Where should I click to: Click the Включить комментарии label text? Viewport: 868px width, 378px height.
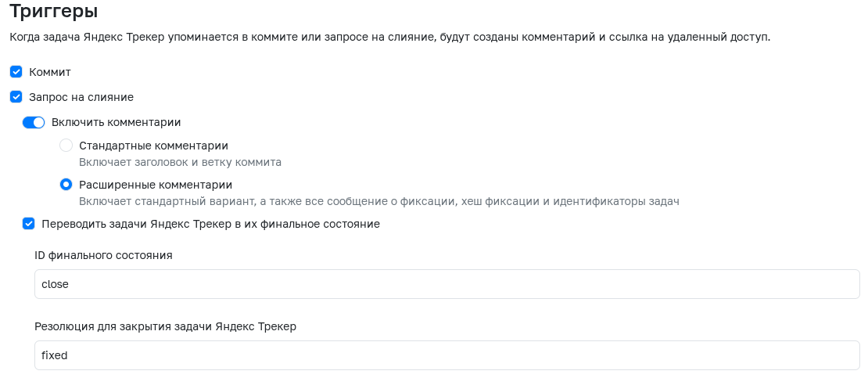pyautogui.click(x=117, y=122)
